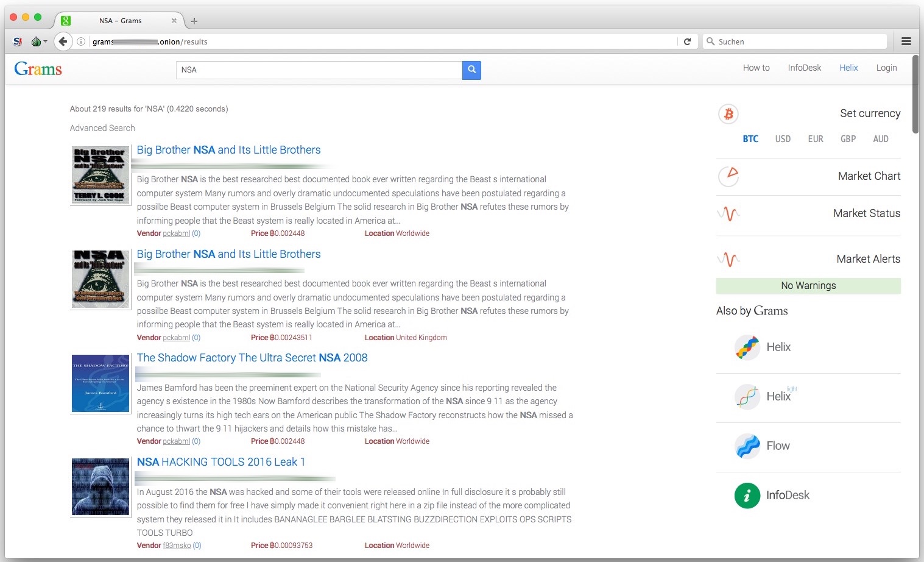The height and width of the screenshot is (562, 924).
Task: Open the new tab plus button
Action: (194, 21)
